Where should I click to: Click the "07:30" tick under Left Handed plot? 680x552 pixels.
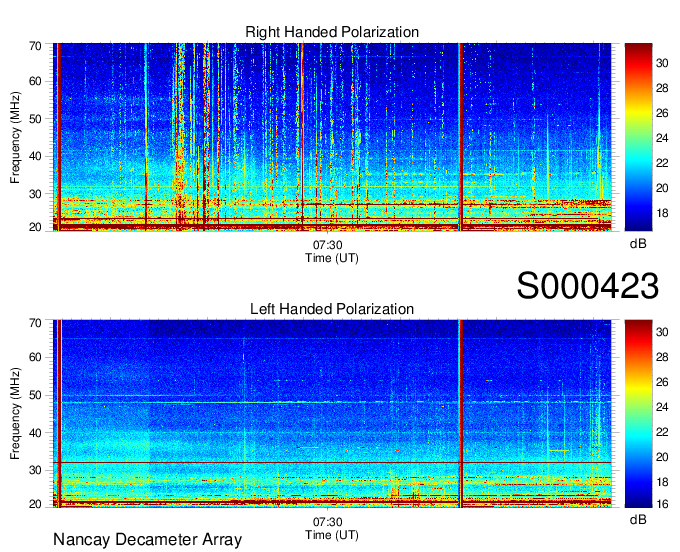pos(327,522)
